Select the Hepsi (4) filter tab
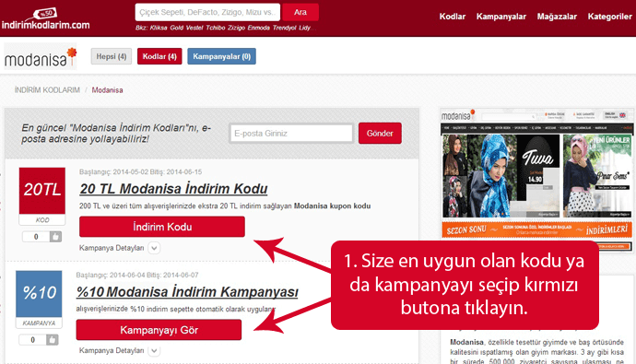 pos(112,56)
